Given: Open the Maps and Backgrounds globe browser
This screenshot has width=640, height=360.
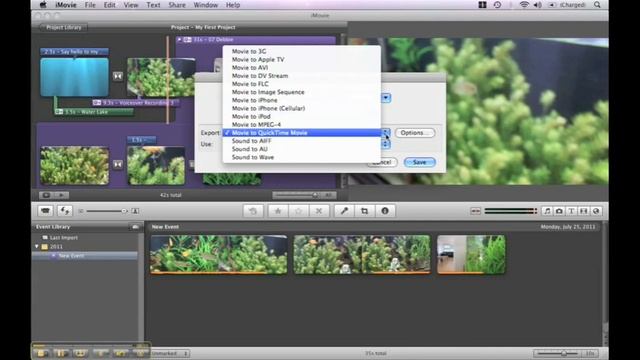Looking at the screenshot, I should pos(596,211).
